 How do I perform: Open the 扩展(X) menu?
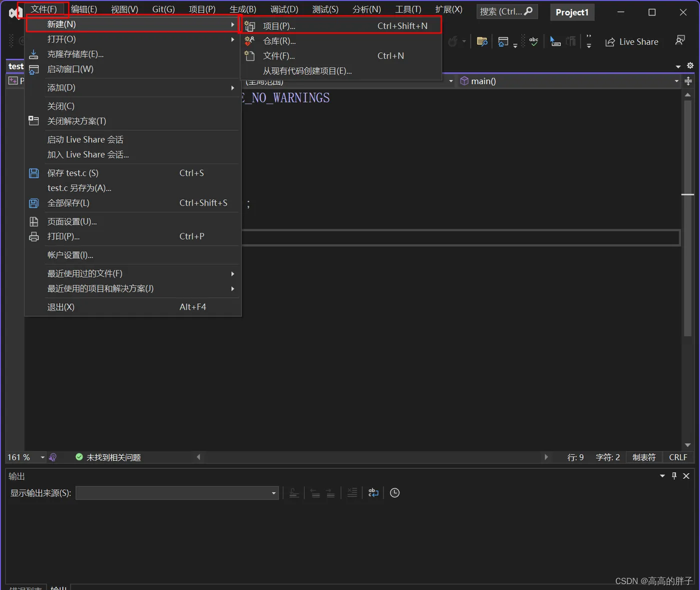click(448, 10)
